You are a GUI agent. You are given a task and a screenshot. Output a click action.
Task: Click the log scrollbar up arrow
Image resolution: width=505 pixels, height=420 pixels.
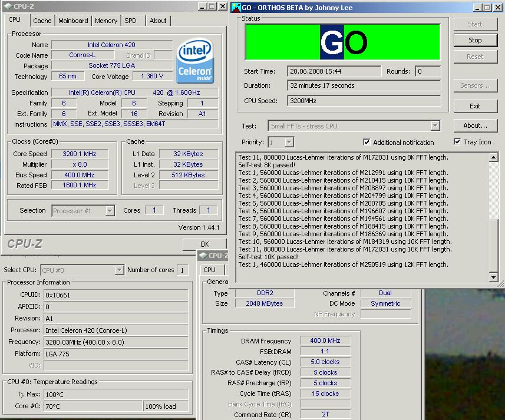pyautogui.click(x=493, y=157)
